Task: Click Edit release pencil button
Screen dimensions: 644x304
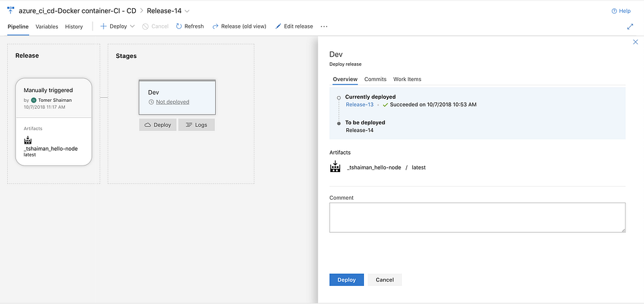Action: pyautogui.click(x=294, y=26)
